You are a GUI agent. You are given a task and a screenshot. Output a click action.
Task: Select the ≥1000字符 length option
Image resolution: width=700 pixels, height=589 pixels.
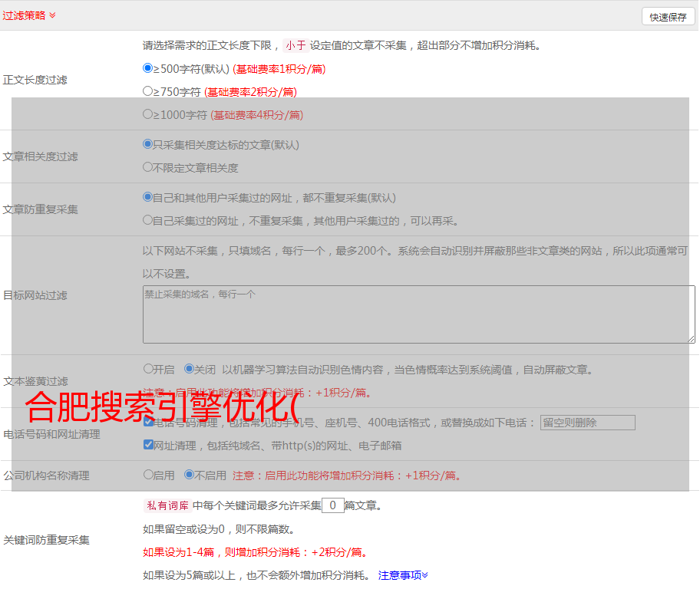pos(148,114)
